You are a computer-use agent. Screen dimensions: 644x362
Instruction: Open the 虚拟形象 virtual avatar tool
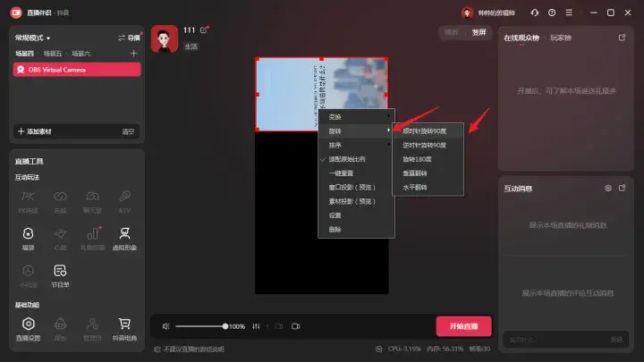click(x=125, y=239)
